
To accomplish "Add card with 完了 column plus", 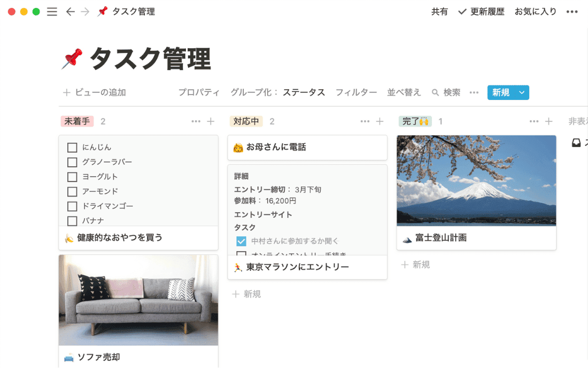I will coord(548,121).
